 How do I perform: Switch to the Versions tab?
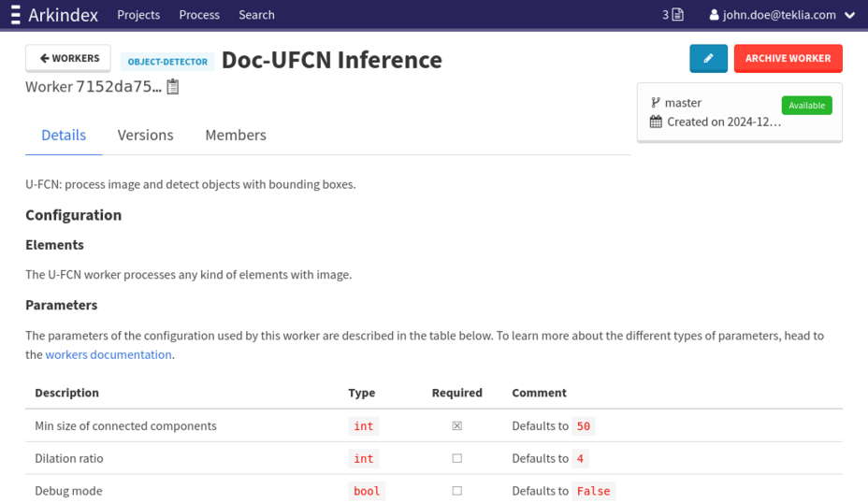click(x=145, y=135)
